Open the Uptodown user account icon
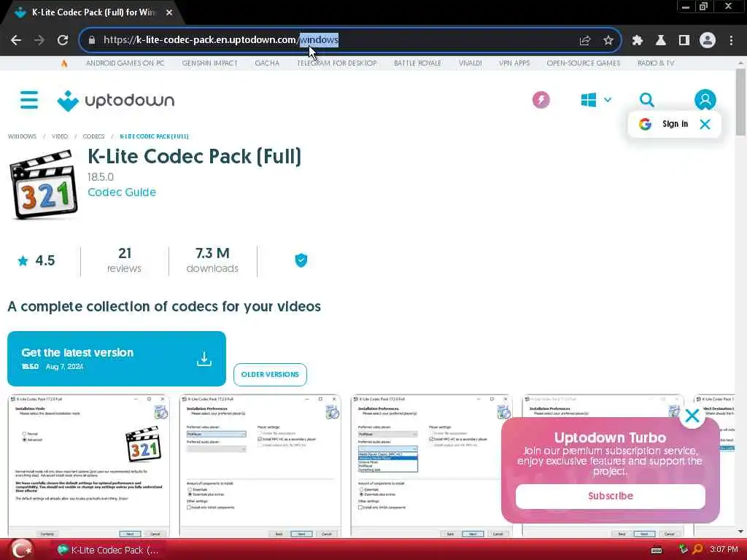The height and width of the screenshot is (560, 747). click(x=705, y=100)
